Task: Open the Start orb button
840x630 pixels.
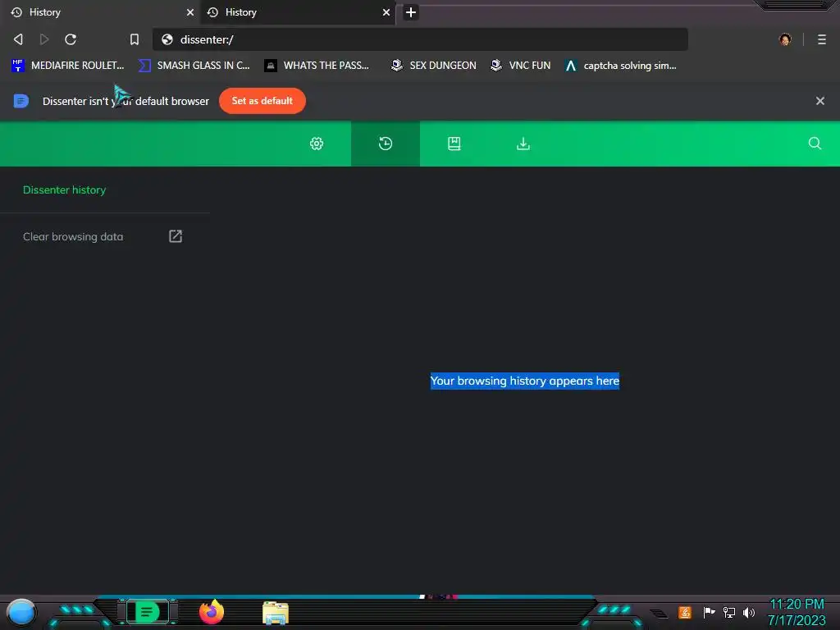Action: [21, 613]
